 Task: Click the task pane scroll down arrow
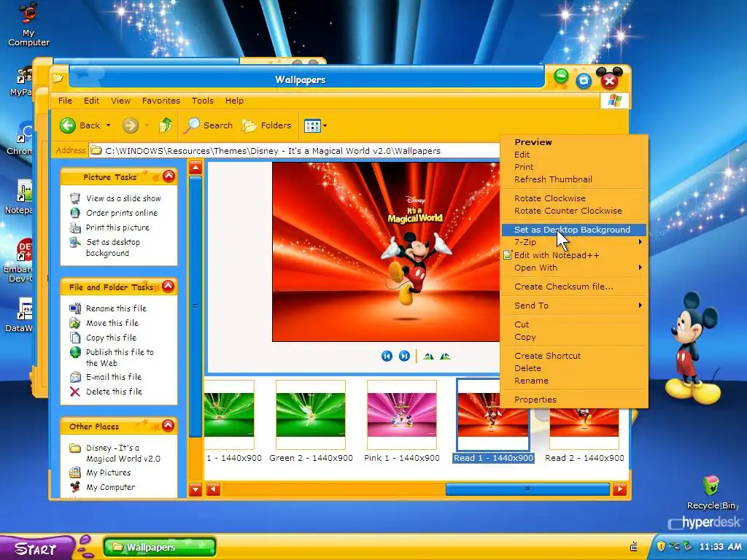[x=196, y=489]
